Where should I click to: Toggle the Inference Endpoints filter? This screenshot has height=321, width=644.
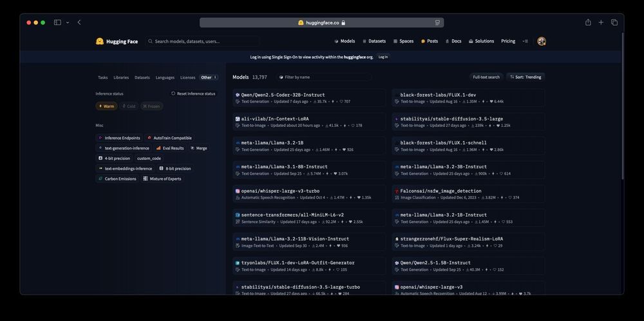click(120, 138)
